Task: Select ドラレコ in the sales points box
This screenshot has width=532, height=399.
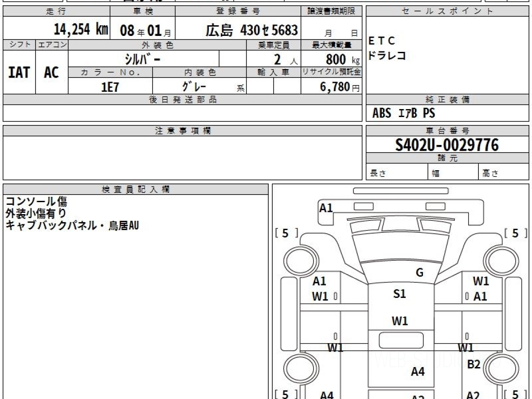Action: point(387,56)
